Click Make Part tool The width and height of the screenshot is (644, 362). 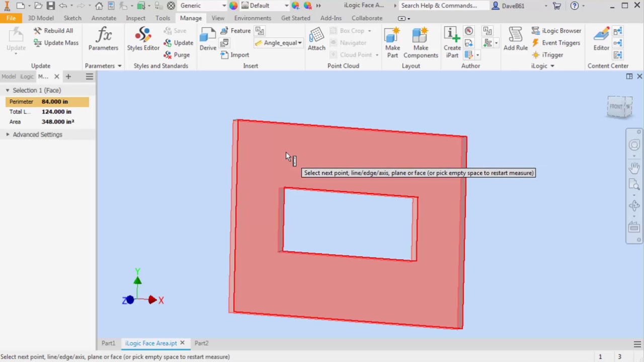[392, 43]
